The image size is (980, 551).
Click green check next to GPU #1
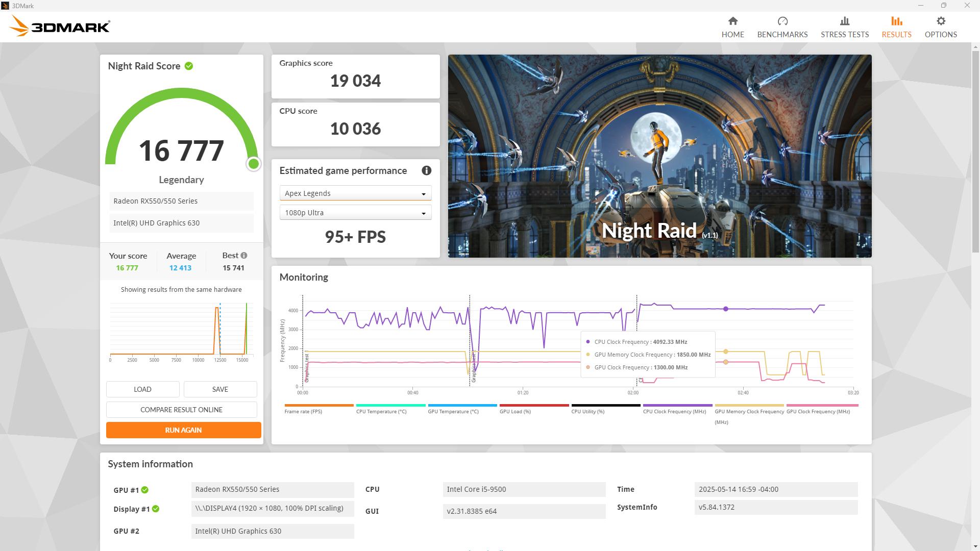145,490
